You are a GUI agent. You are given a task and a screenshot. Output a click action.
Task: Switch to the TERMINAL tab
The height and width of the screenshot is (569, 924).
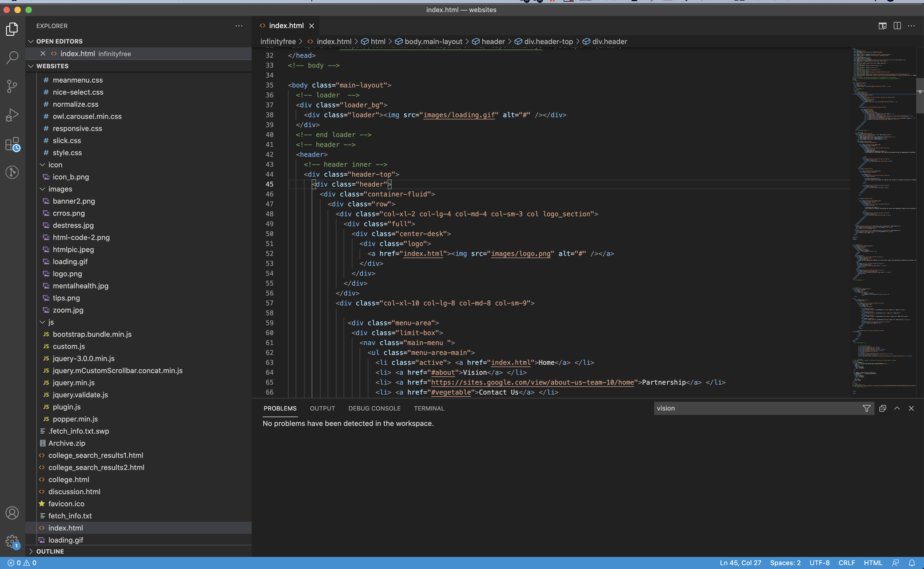(x=429, y=408)
